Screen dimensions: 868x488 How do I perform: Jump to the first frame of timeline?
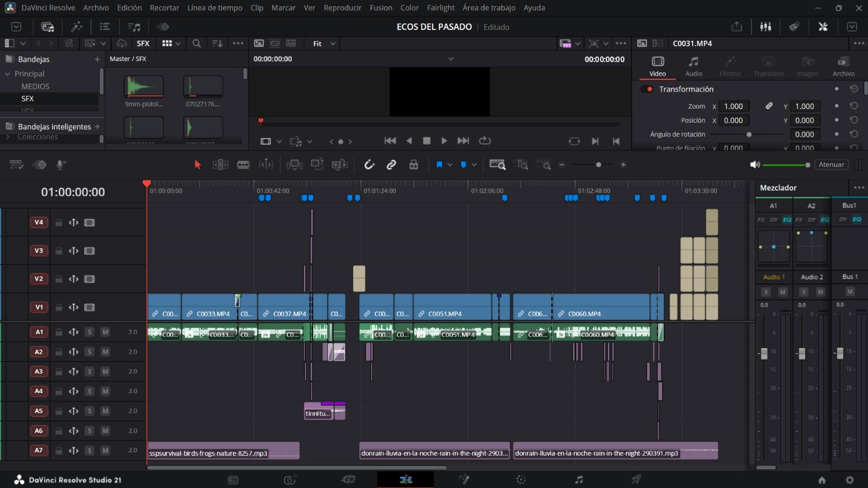point(390,141)
